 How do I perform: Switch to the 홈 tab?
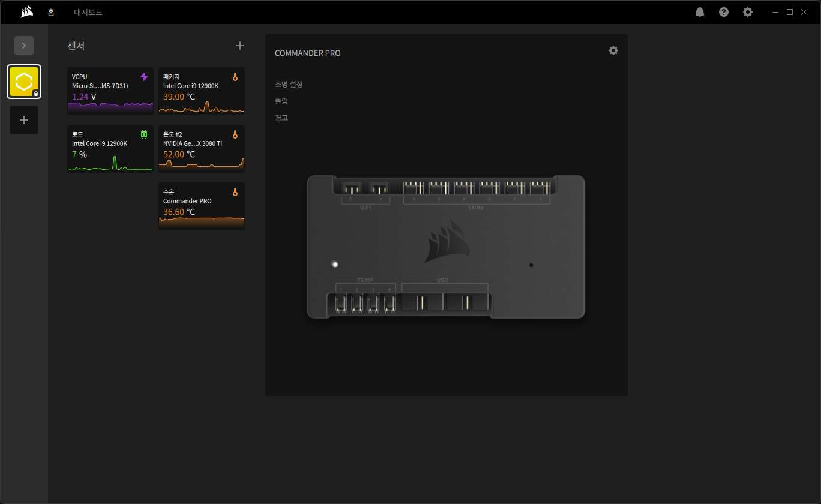[51, 12]
